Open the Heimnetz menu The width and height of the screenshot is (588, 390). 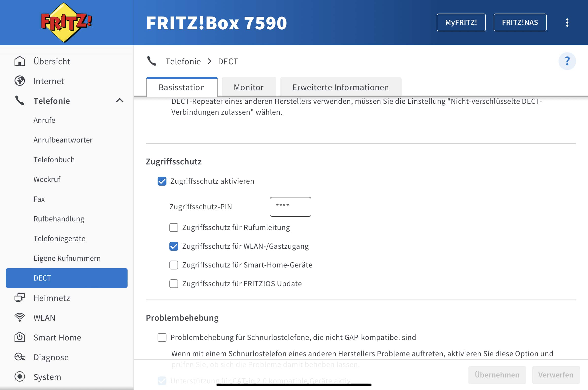(52, 298)
